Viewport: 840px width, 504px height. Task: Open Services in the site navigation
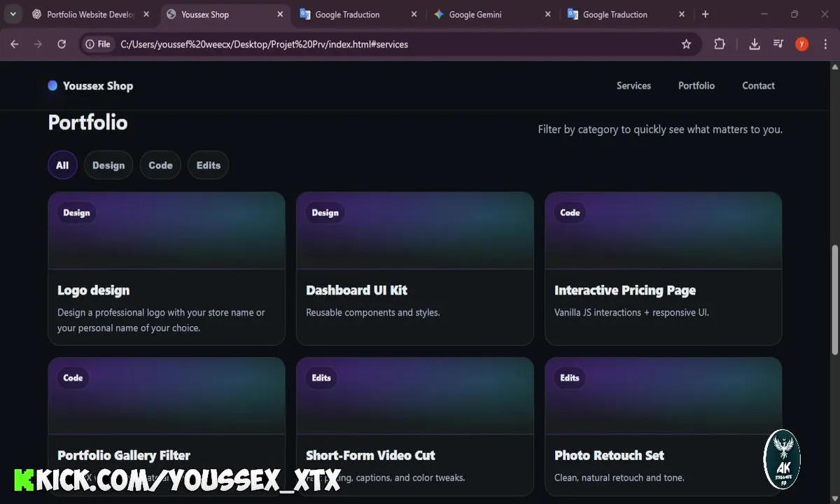click(633, 85)
